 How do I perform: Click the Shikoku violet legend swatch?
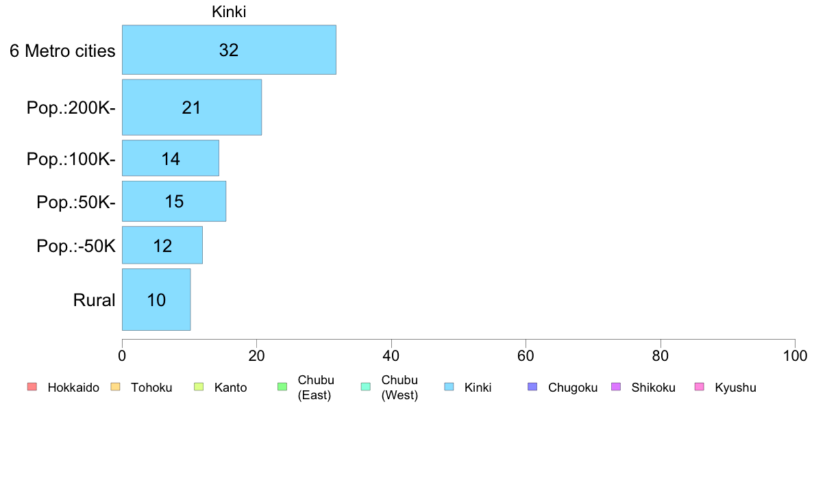point(616,387)
